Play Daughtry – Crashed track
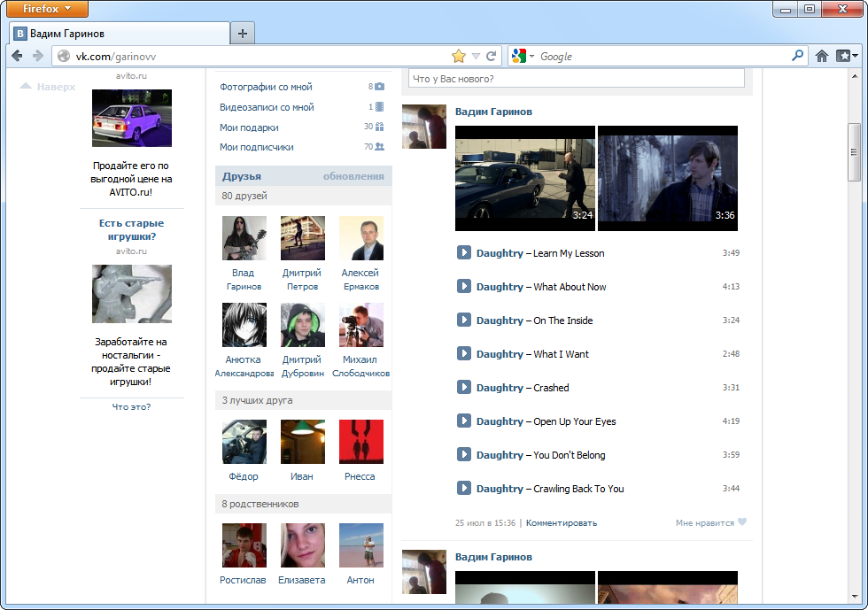 click(x=463, y=387)
